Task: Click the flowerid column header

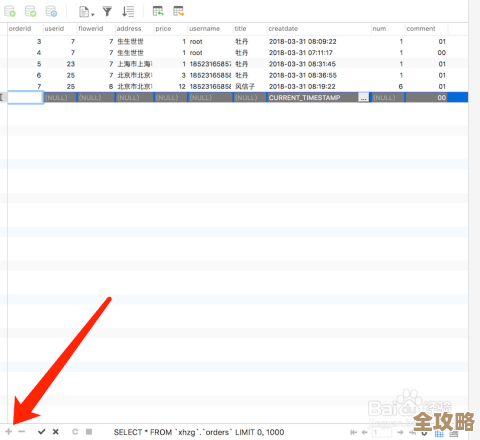Action: click(x=91, y=29)
